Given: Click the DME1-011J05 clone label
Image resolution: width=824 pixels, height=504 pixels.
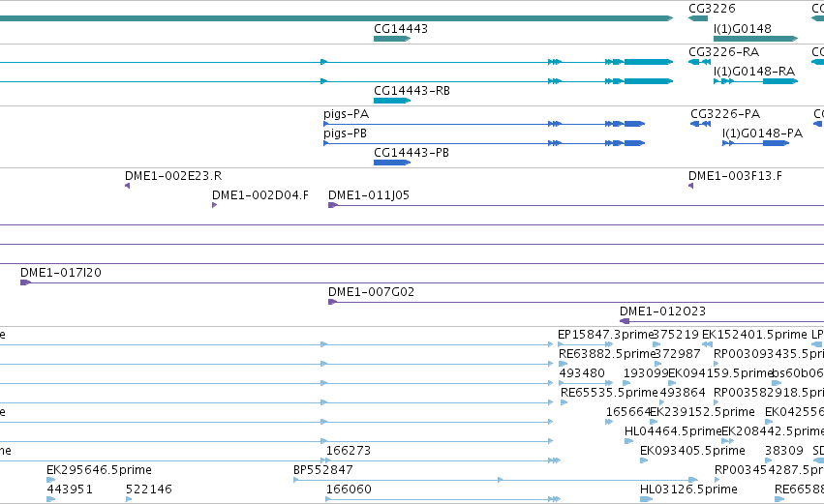Looking at the screenshot, I should click(369, 195).
